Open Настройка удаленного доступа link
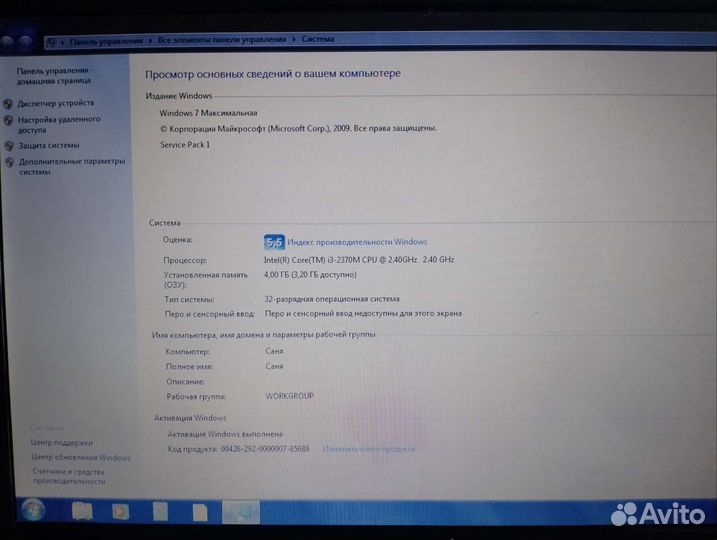The height and width of the screenshot is (540, 717). tap(59, 124)
